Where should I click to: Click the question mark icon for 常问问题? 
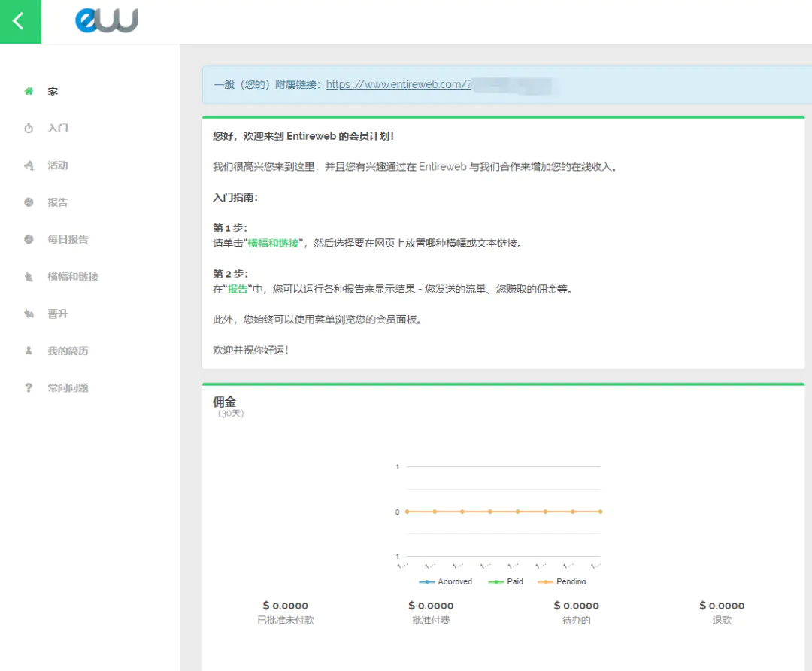[x=29, y=388]
